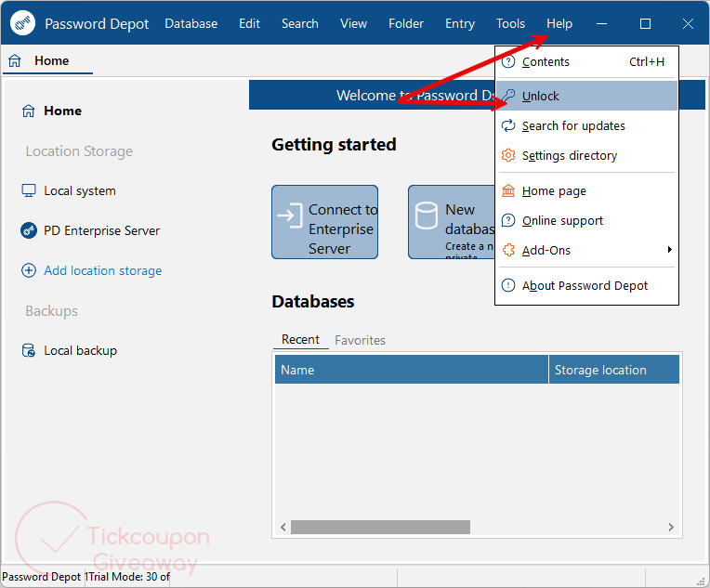This screenshot has width=710, height=588.
Task: Click the scrollbar right arrow
Action: coord(671,527)
